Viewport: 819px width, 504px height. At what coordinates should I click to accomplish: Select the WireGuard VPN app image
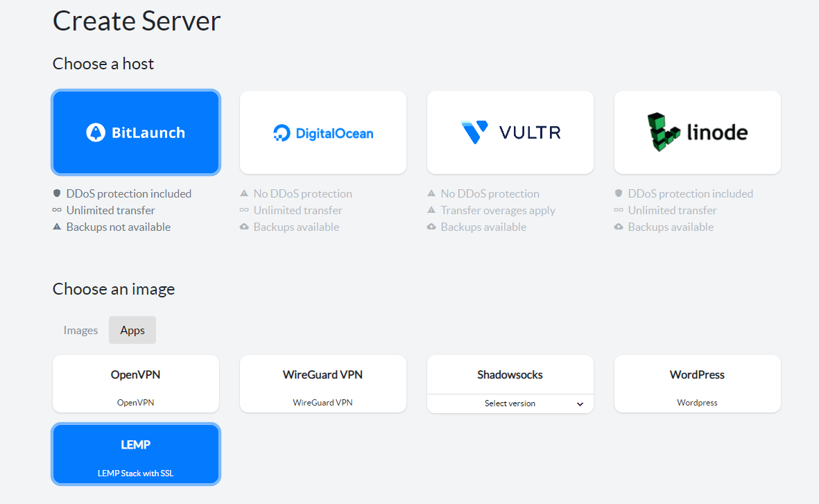(322, 384)
